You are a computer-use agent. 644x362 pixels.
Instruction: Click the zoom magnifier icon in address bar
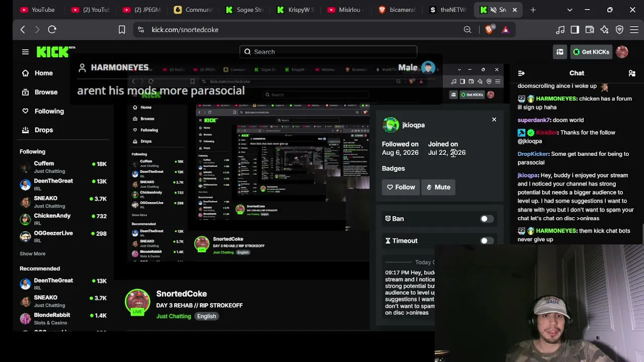pos(467,30)
